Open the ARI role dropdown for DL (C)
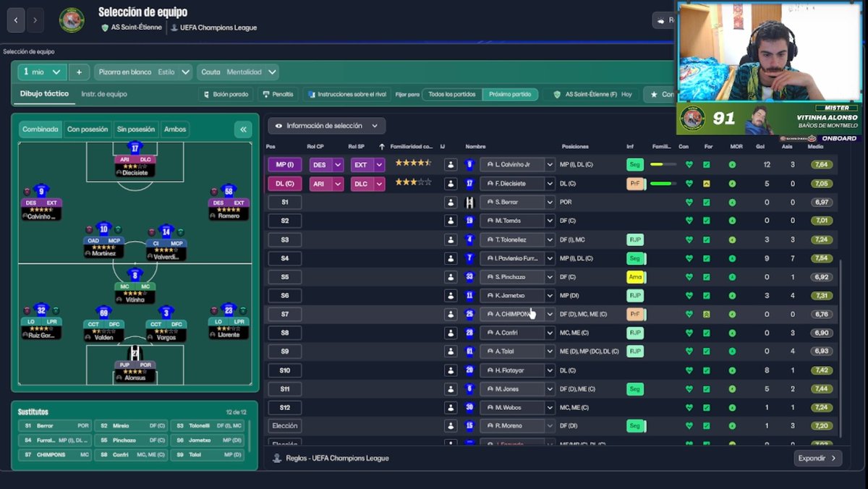Image resolution: width=868 pixels, height=489 pixels. 326,184
